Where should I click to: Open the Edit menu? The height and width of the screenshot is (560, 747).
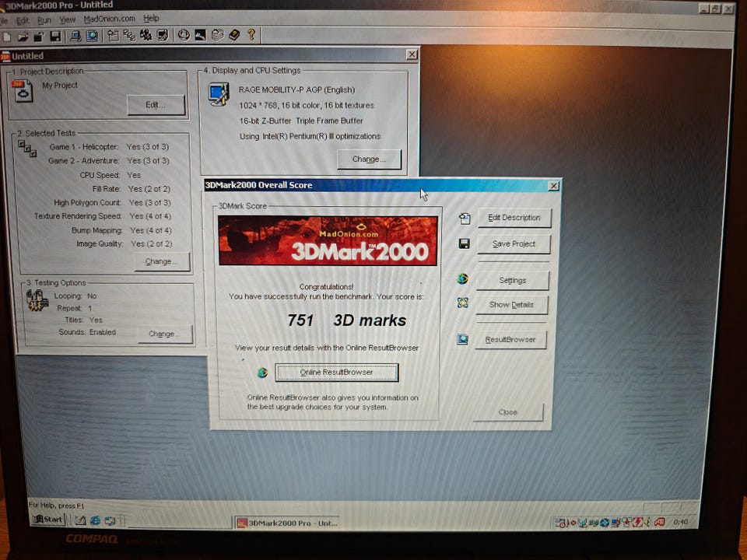[x=23, y=20]
